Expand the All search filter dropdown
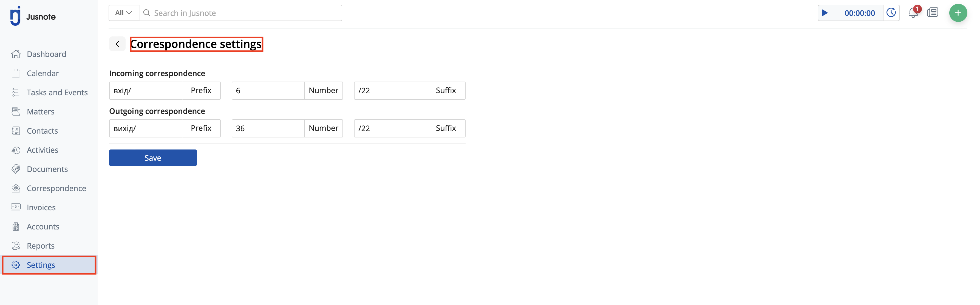This screenshot has height=305, width=980. [x=124, y=13]
